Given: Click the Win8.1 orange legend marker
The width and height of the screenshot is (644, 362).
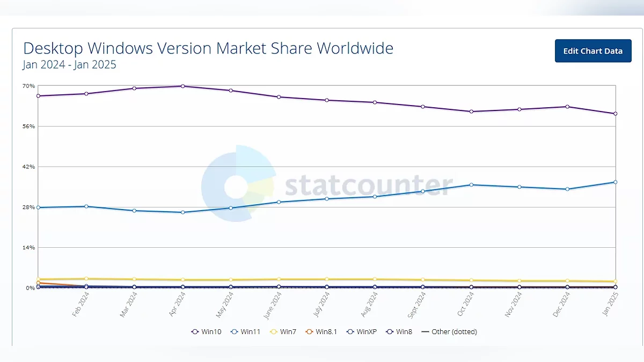Looking at the screenshot, I should pos(310,331).
